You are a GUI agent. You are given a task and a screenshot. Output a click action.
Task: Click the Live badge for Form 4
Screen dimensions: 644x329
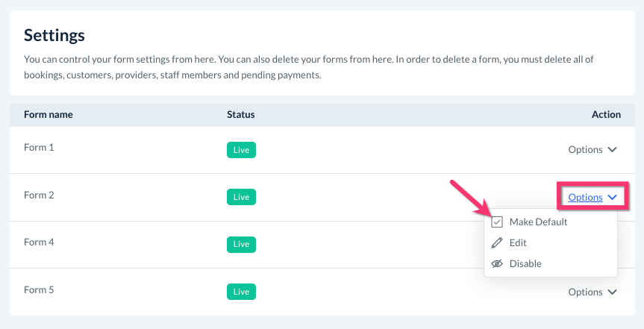[241, 244]
